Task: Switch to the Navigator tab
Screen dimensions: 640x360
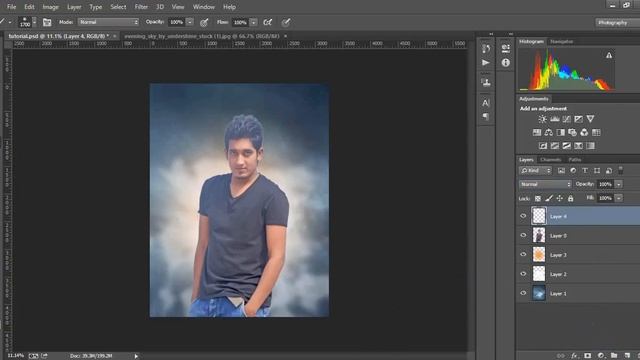Action: 562,42
